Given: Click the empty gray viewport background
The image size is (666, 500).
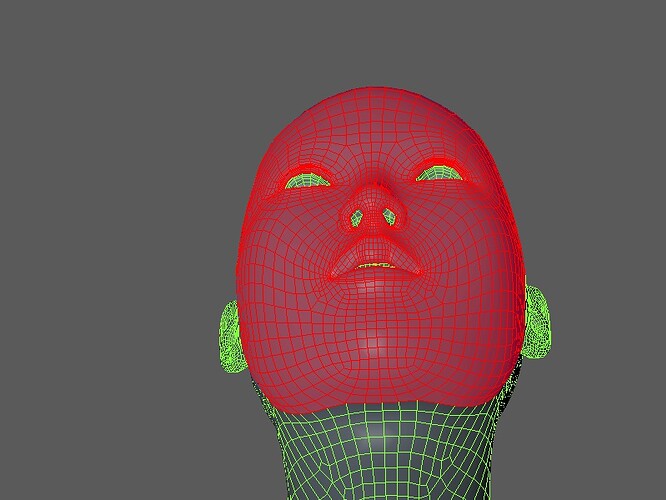Looking at the screenshot, I should [106, 212].
